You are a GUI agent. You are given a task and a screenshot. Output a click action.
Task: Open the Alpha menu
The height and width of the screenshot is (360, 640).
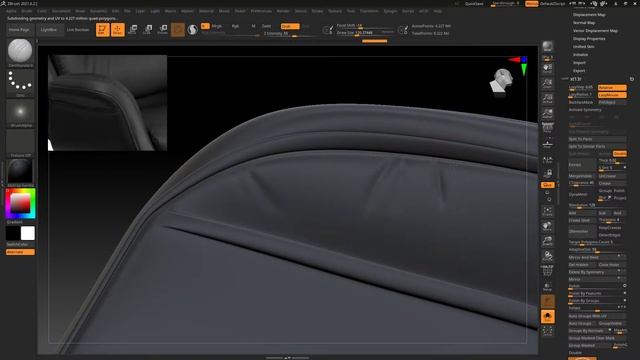11,11
